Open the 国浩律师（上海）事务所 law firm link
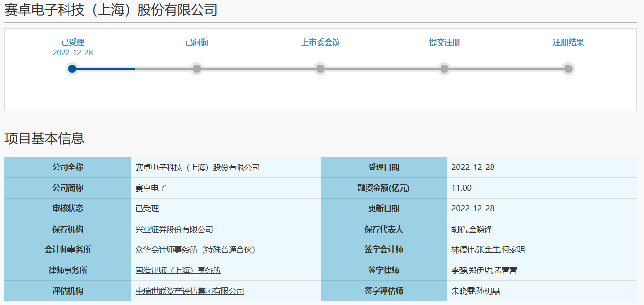The width and height of the screenshot is (644, 305). tap(177, 271)
